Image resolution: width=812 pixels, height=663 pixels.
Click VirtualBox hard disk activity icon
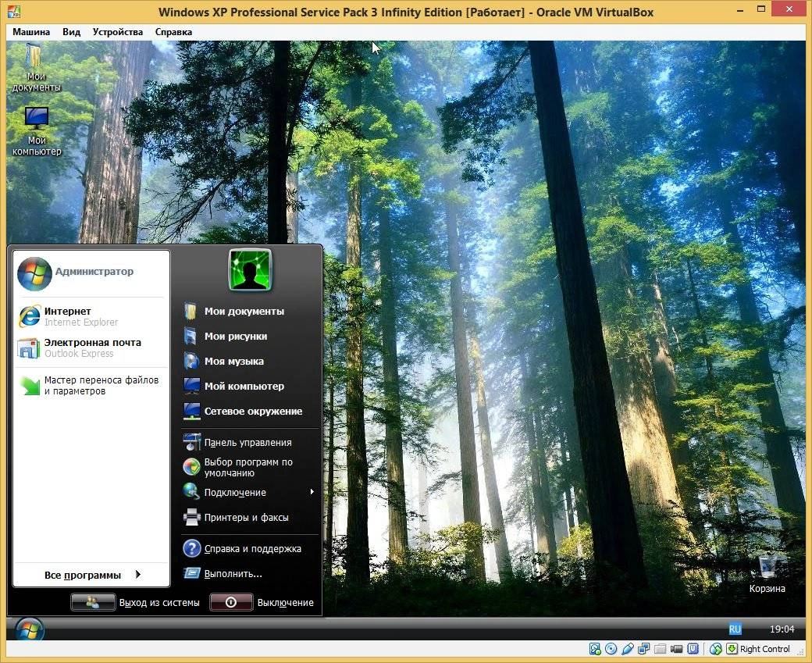point(595,648)
